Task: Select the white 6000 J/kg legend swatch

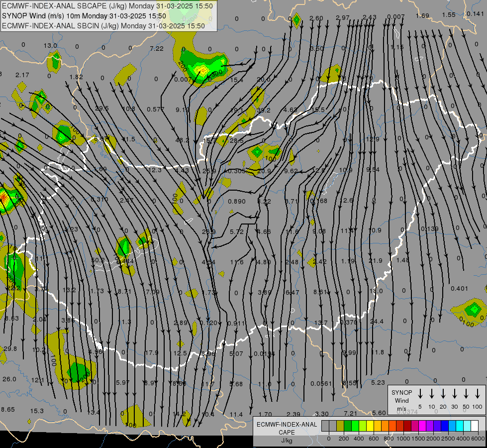Action: tap(475, 426)
